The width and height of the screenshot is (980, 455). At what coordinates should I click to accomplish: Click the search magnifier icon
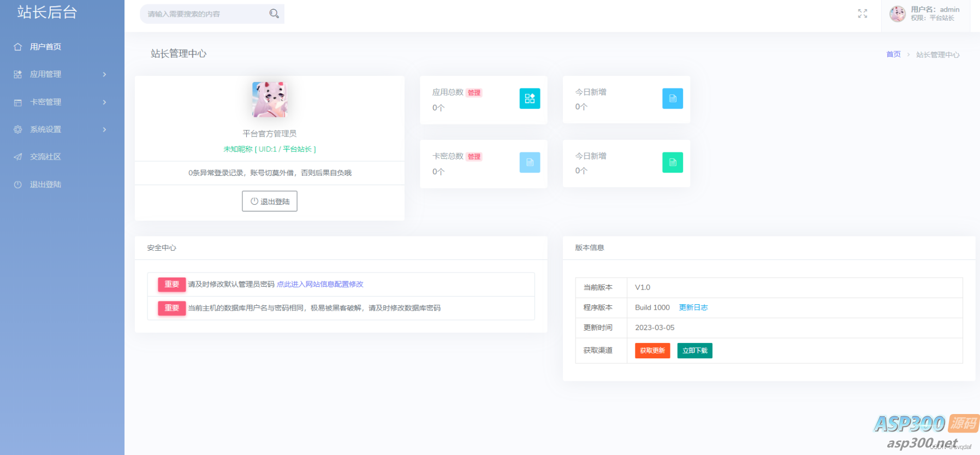click(x=274, y=14)
